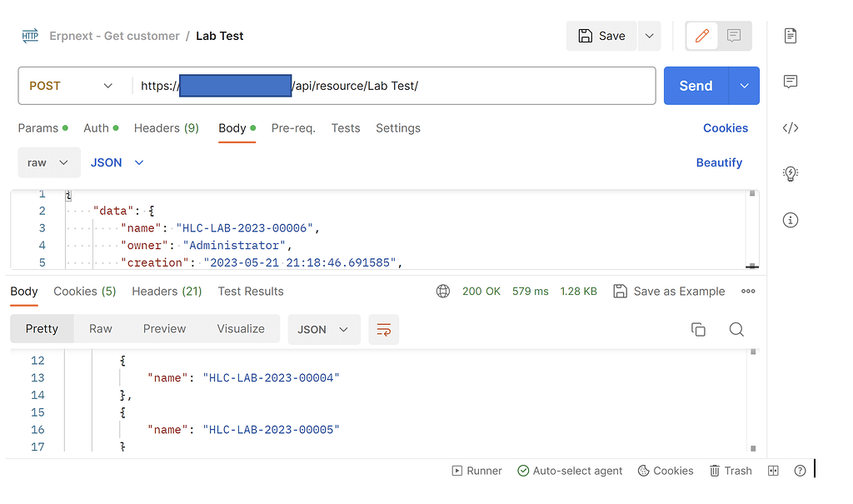The image size is (853, 504).
Task: Open the Tests tab
Action: 346,128
